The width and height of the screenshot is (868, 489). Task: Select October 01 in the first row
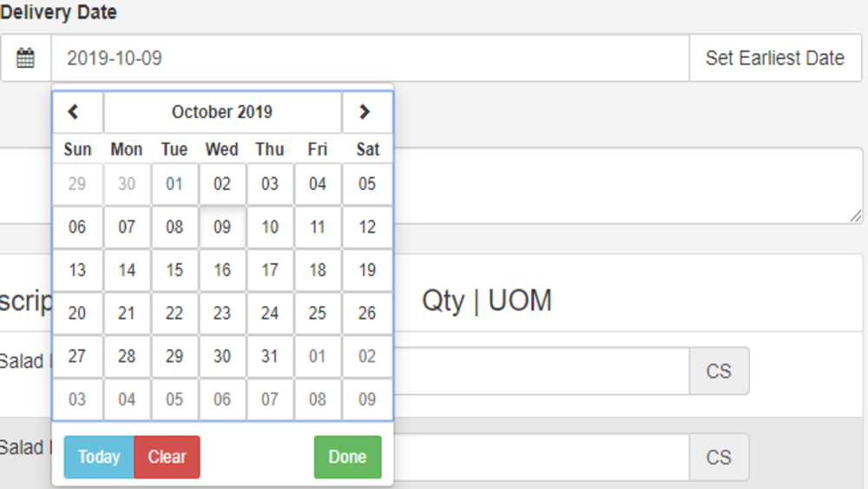(x=174, y=184)
